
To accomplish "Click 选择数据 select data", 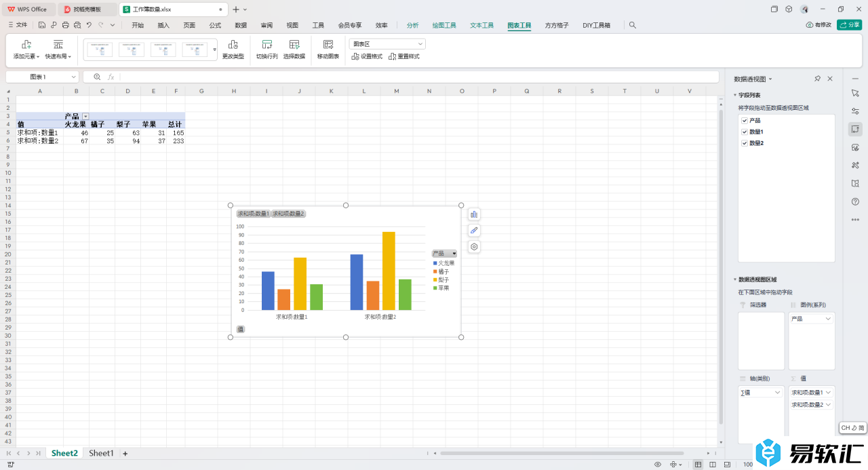I will [294, 50].
